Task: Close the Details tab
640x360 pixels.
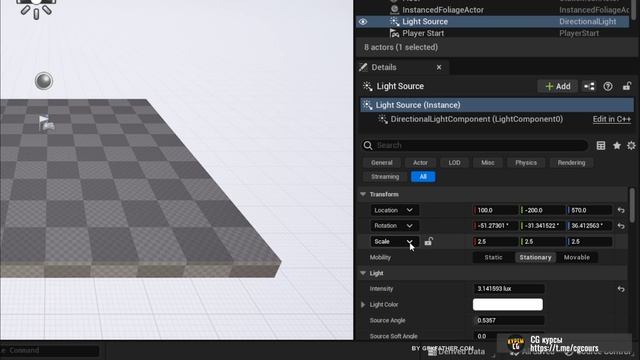Action: [439, 67]
